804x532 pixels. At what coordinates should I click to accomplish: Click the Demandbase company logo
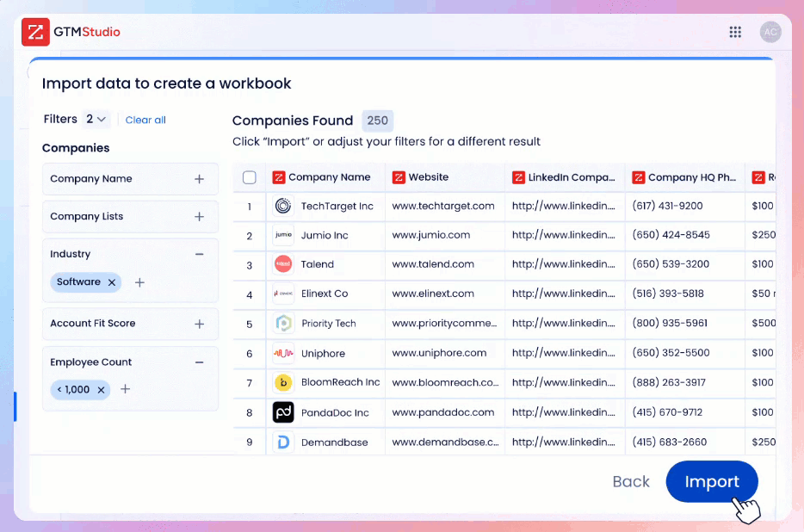coord(283,442)
